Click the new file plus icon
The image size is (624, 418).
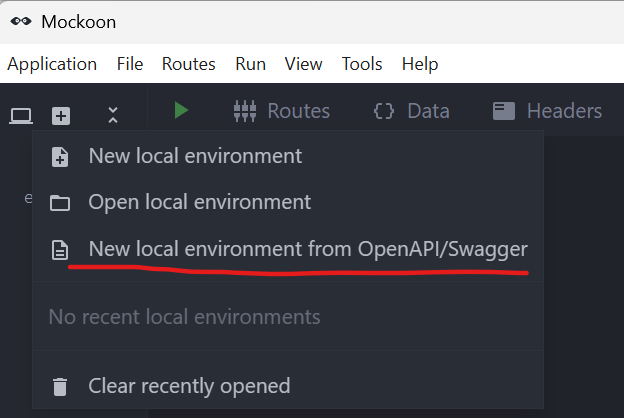tap(60, 156)
